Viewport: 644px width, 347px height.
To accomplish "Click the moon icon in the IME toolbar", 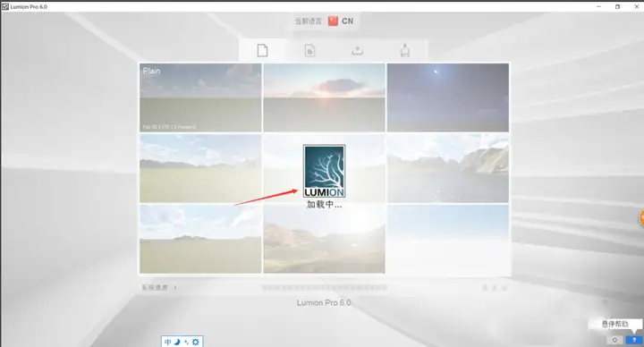I will tap(177, 342).
